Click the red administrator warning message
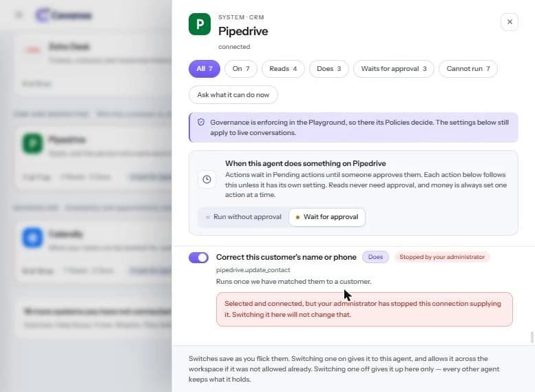The height and width of the screenshot is (392, 535). pyautogui.click(x=364, y=309)
